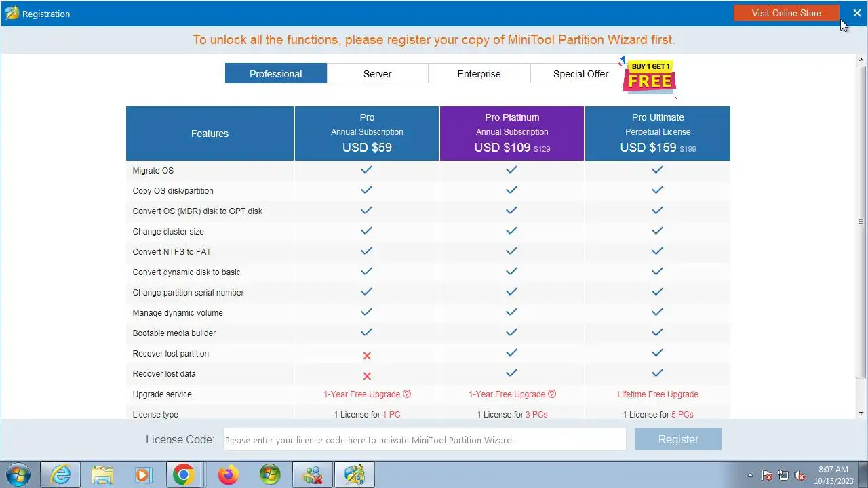Click the Register button
The width and height of the screenshot is (868, 488).
point(678,439)
